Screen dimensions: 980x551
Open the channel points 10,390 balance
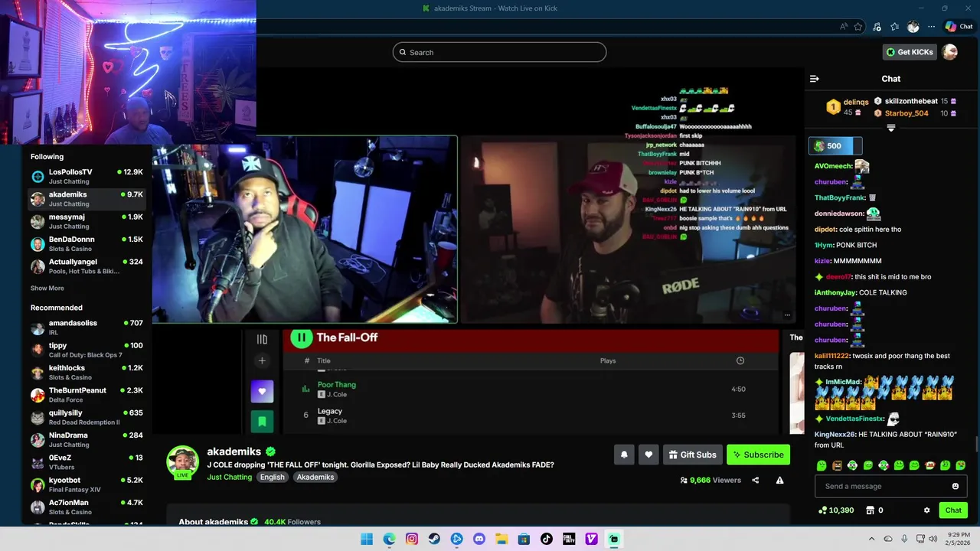(836, 510)
